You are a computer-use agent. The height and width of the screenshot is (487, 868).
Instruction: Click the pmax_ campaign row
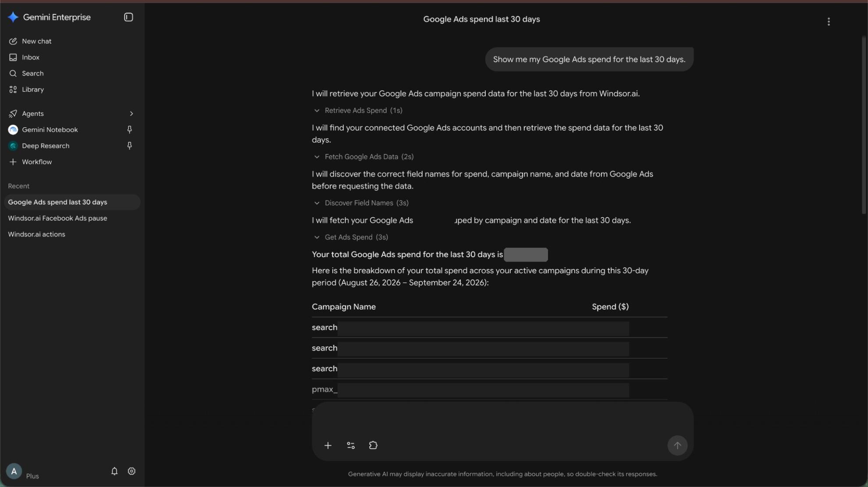489,389
